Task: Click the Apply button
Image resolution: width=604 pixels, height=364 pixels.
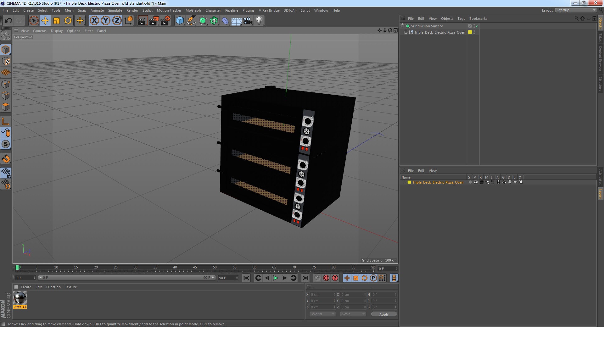Action: click(x=384, y=314)
